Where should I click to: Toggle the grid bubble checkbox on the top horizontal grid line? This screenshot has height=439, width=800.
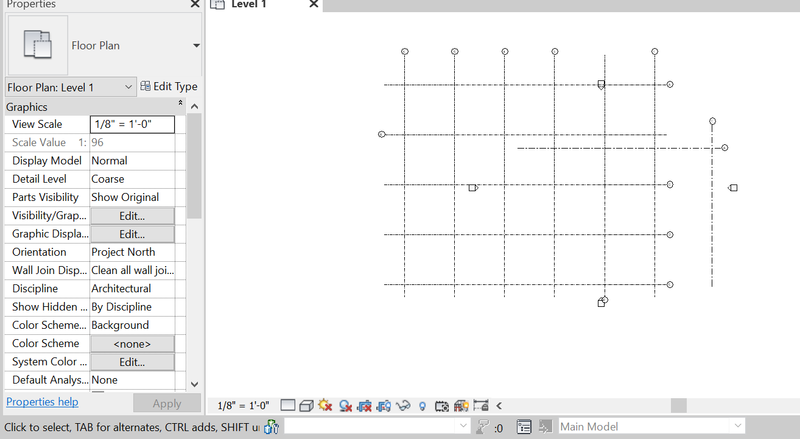[x=601, y=85]
